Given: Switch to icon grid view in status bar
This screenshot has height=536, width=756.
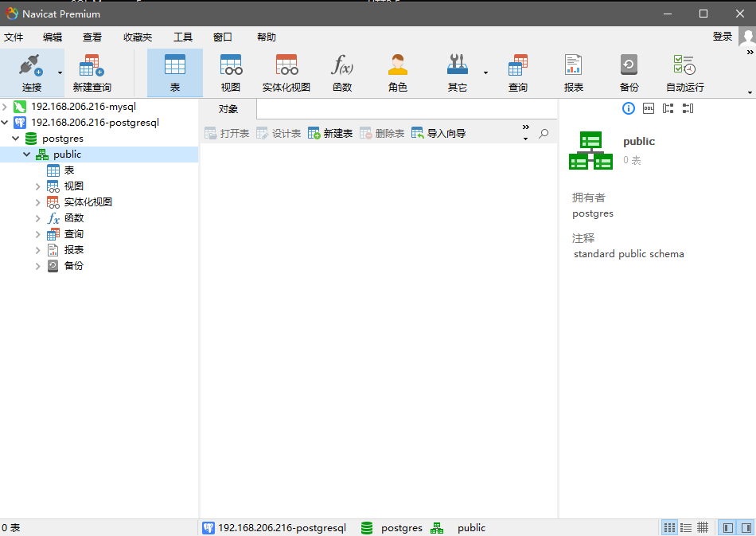Looking at the screenshot, I should click(669, 528).
